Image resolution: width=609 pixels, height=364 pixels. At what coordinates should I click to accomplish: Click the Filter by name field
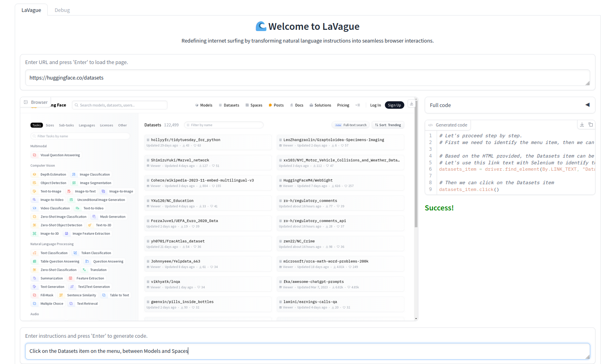pyautogui.click(x=224, y=125)
